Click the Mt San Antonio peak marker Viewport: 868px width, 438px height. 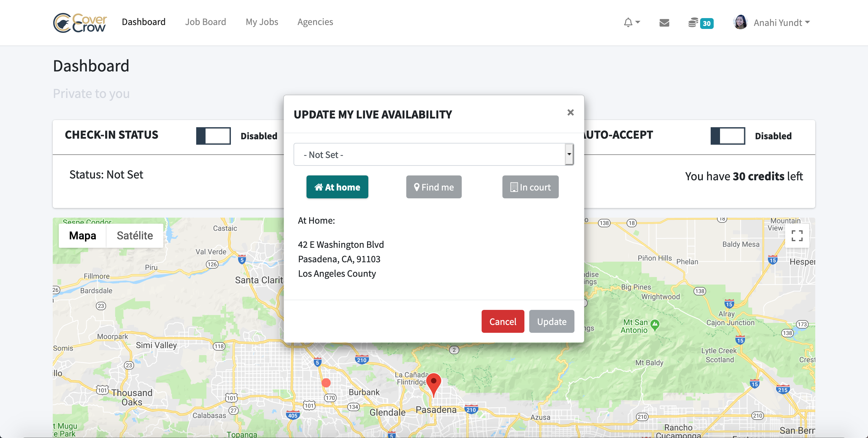tap(655, 325)
